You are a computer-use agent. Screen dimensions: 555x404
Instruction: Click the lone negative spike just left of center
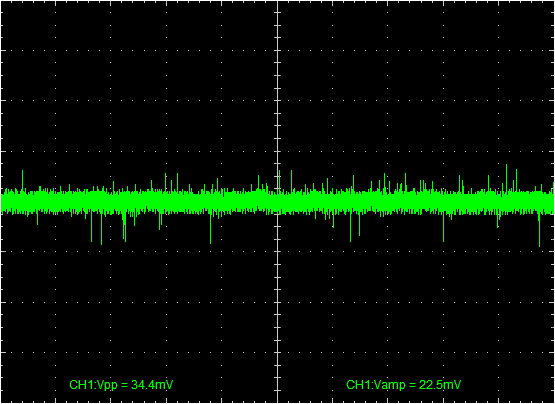coord(211,228)
